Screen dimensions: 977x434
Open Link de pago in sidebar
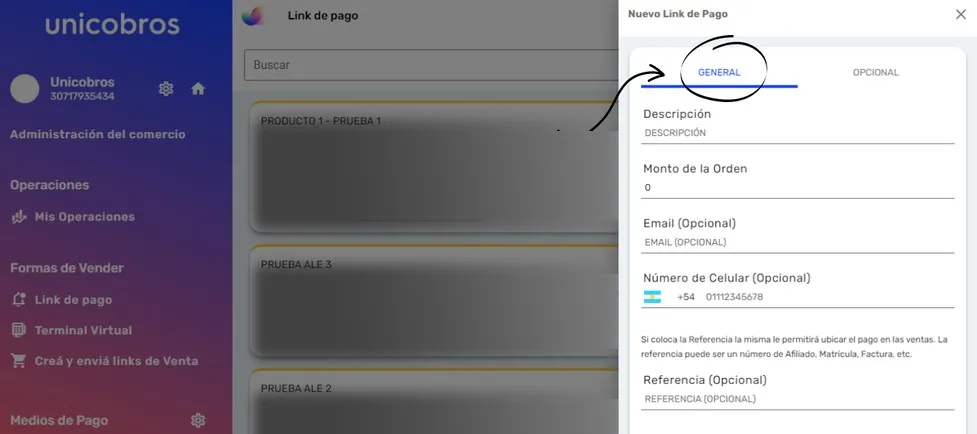click(74, 300)
